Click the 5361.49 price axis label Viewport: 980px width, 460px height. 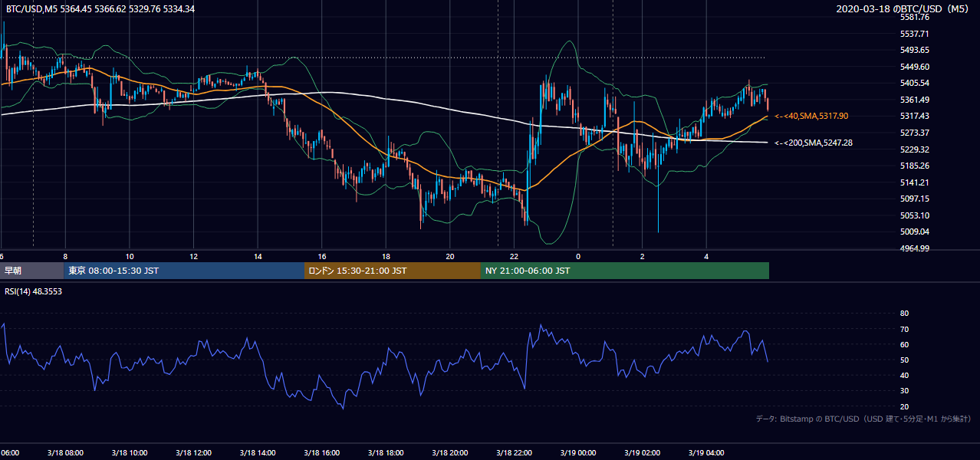click(x=915, y=100)
